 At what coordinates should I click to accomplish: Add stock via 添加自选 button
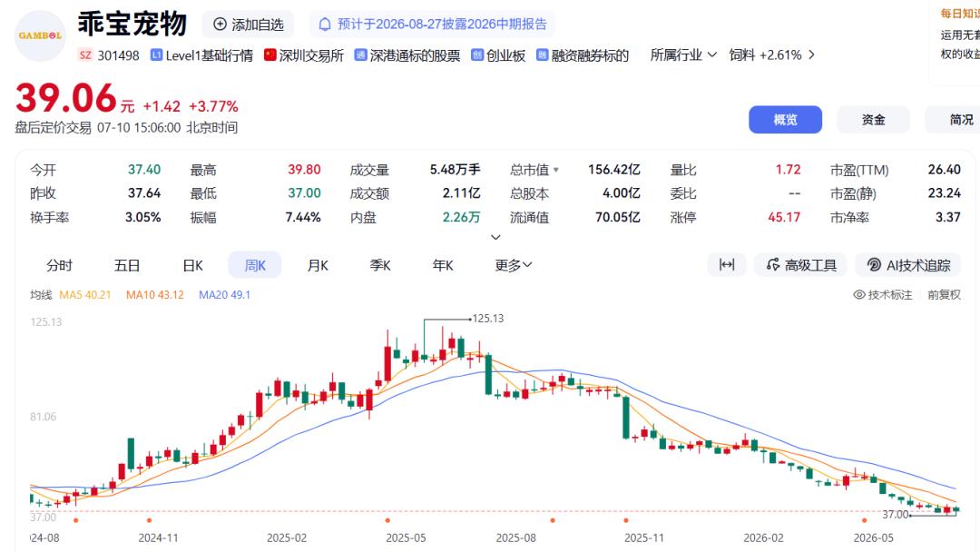coord(248,25)
